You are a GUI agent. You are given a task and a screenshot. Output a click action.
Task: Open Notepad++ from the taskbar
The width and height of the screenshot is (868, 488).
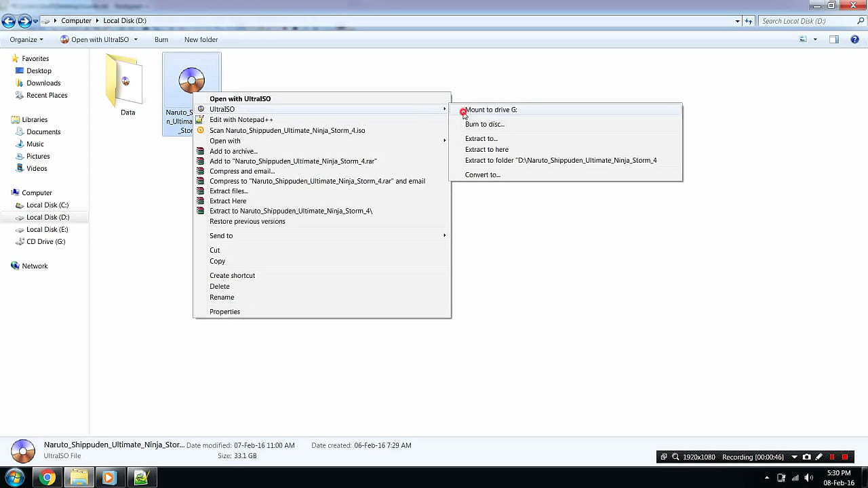coord(140,478)
